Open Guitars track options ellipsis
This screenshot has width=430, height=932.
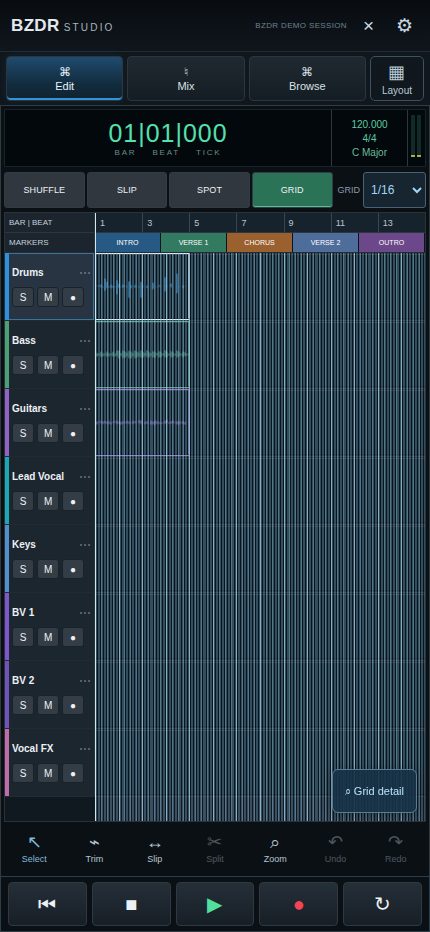(85, 409)
